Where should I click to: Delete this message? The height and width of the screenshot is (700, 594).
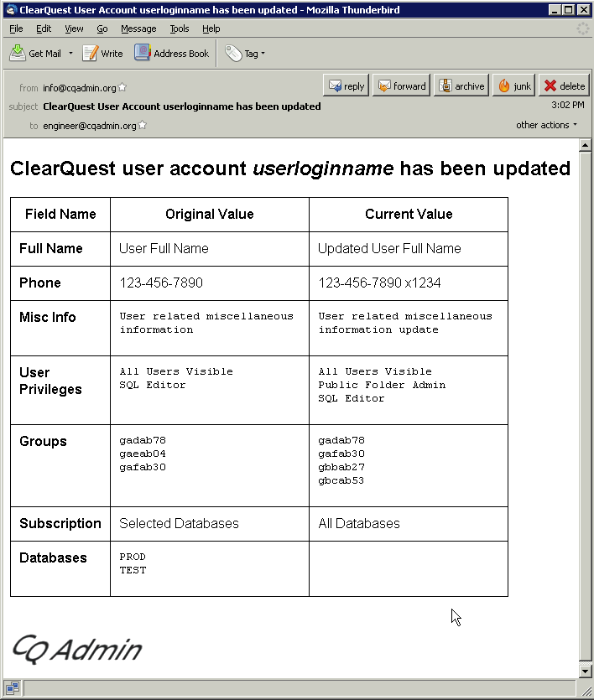[x=564, y=86]
